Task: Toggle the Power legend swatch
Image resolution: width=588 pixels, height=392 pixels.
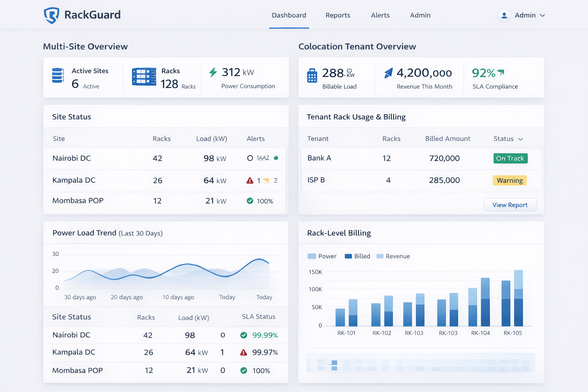Action: [x=312, y=256]
